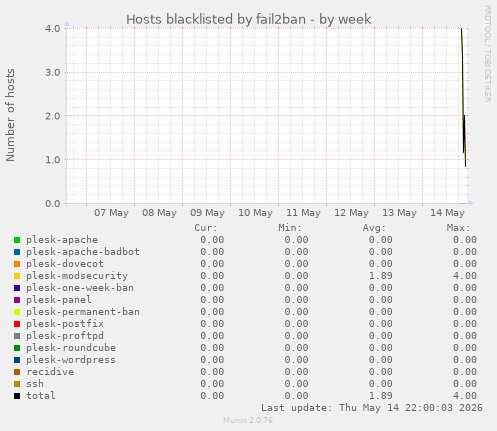The height and width of the screenshot is (431, 497).
Task: Click the 12 May x-axis label
Action: coord(351,213)
